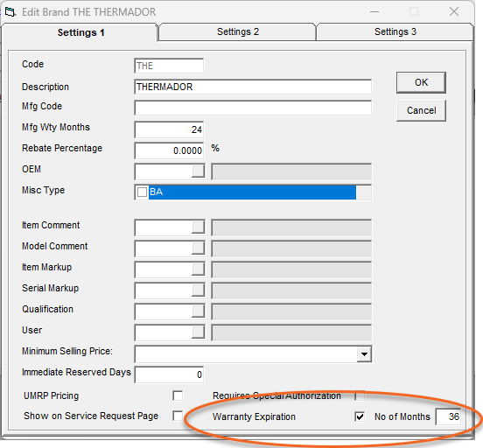Open the Model Comment lookup button
This screenshot has height=448, width=483.
(x=198, y=248)
